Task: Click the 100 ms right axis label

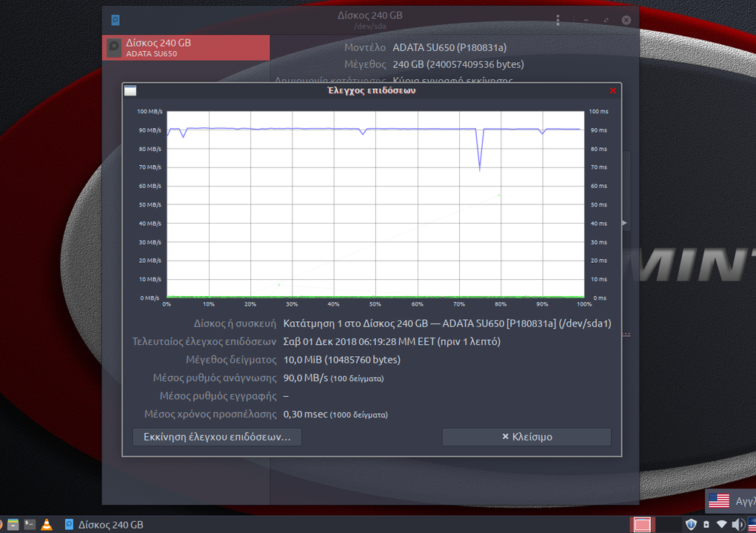Action: point(598,111)
